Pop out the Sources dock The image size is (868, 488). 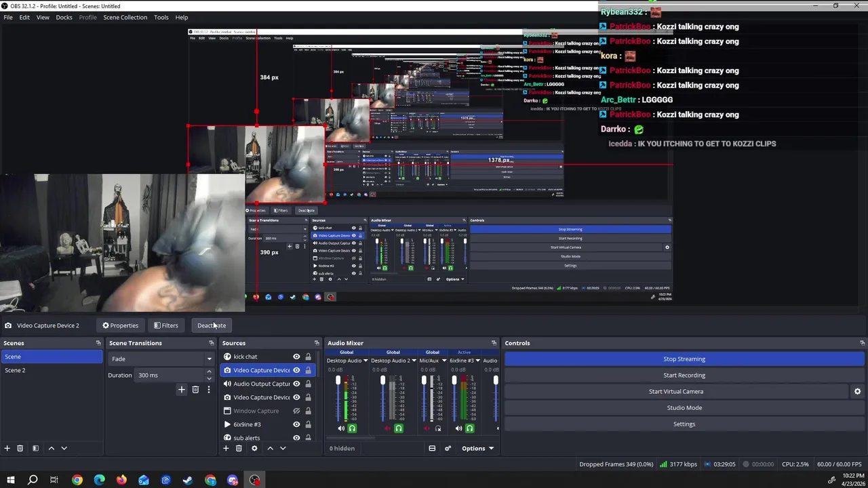click(x=316, y=343)
